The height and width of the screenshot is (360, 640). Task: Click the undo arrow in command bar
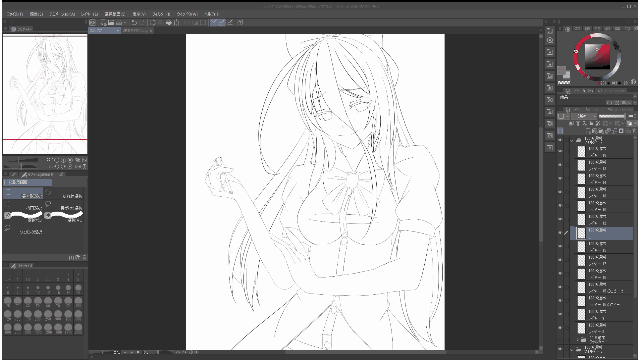134,22
